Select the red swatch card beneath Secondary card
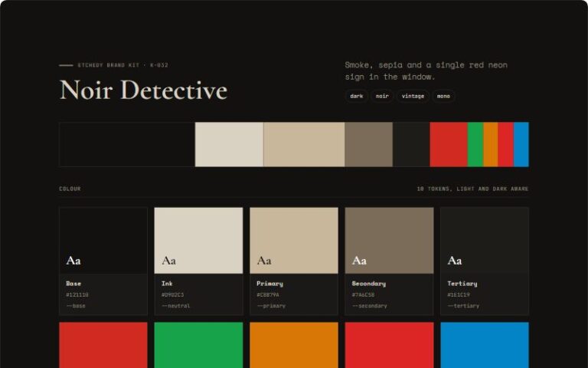This screenshot has width=588, height=368. tap(389, 345)
